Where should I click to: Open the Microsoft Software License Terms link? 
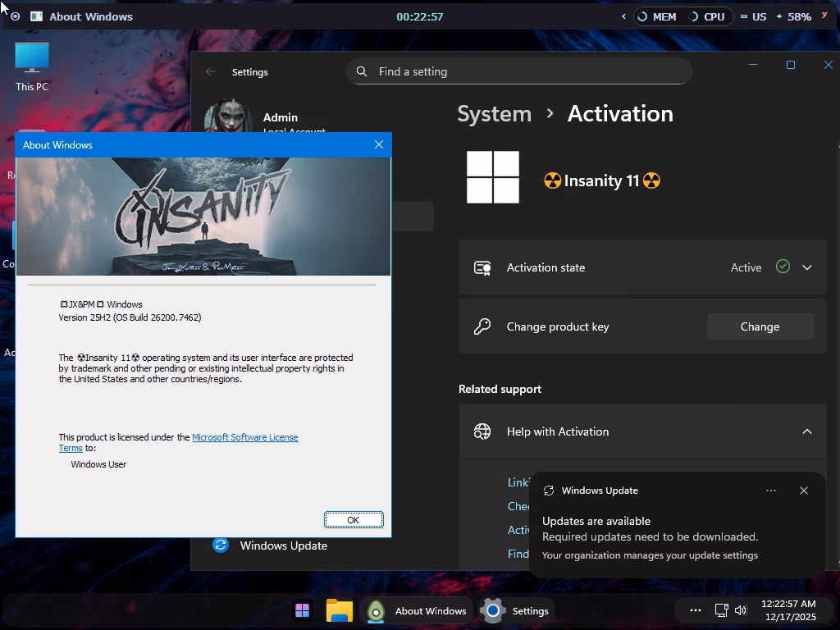pyautogui.click(x=244, y=437)
